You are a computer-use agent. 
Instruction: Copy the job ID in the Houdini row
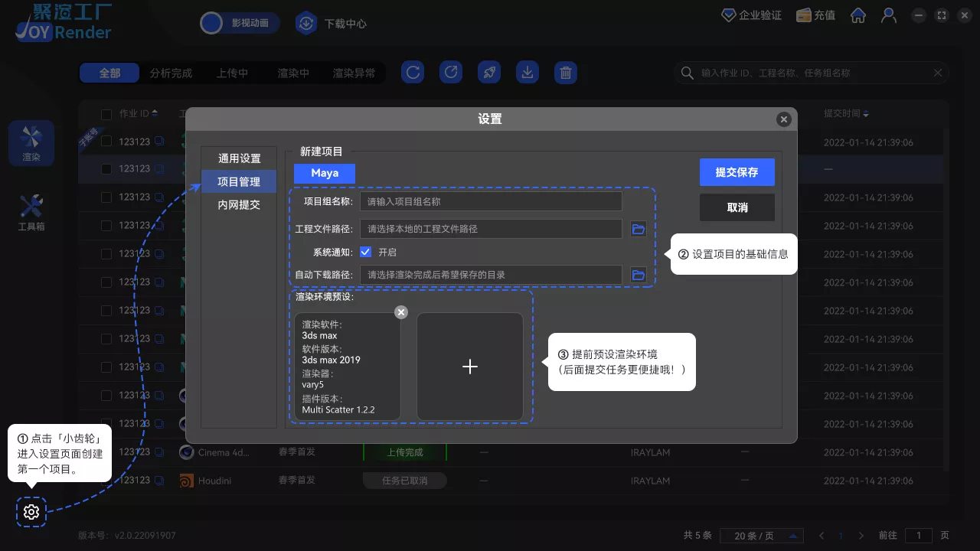(x=159, y=481)
